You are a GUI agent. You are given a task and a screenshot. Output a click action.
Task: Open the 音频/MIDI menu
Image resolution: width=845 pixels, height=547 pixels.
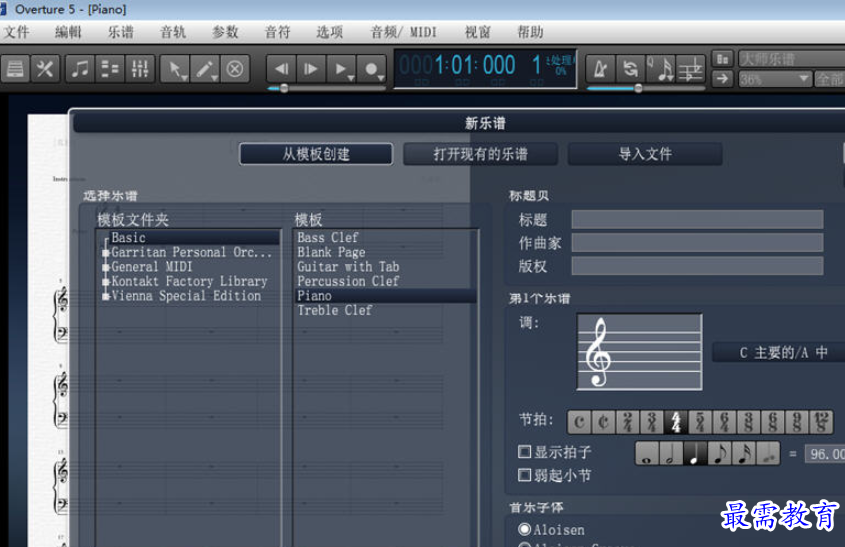click(x=404, y=32)
